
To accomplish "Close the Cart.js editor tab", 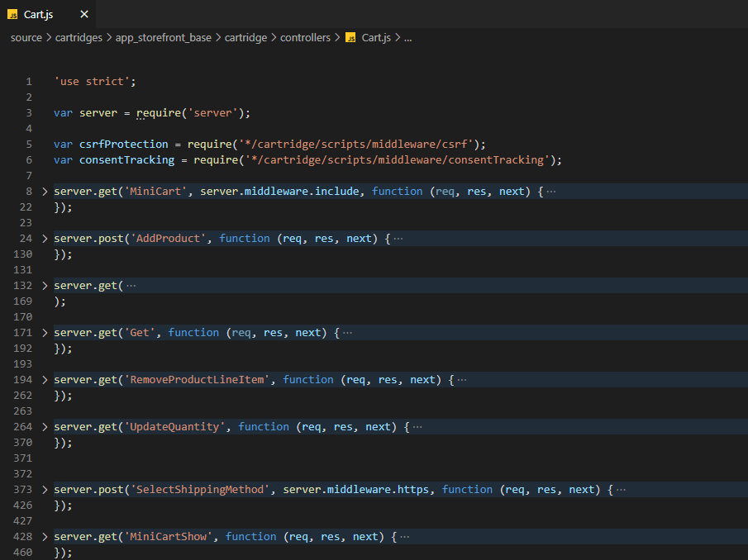I will pos(84,14).
